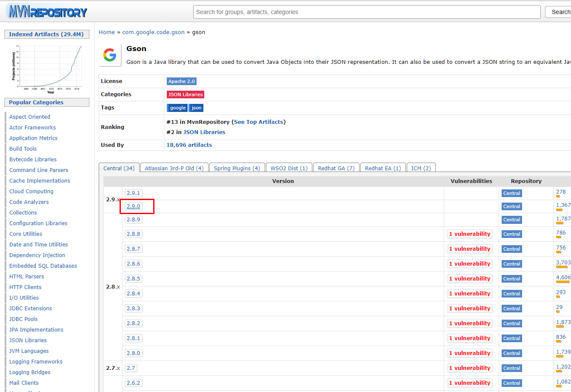
Task: Switch to Central (34) tab
Action: (x=119, y=168)
